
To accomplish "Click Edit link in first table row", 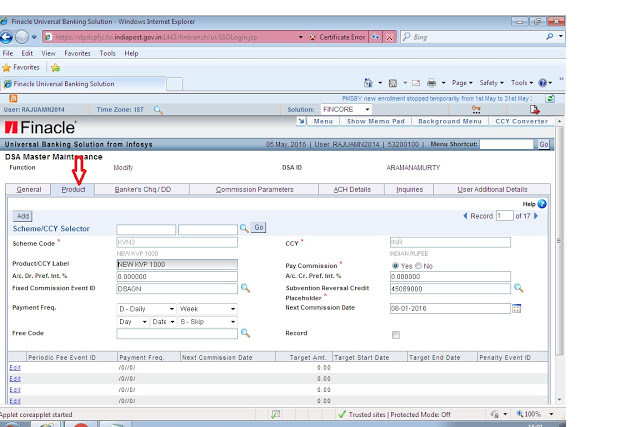I will tap(15, 367).
